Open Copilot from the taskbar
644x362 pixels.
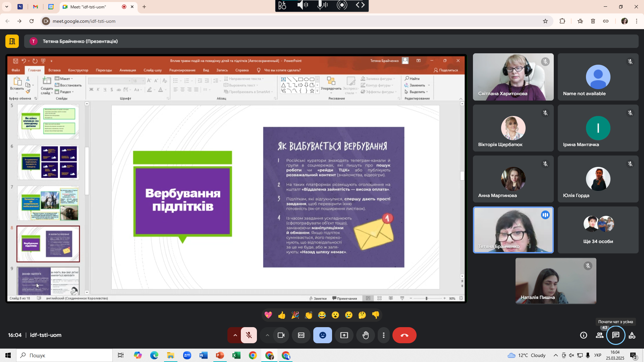tap(138, 355)
